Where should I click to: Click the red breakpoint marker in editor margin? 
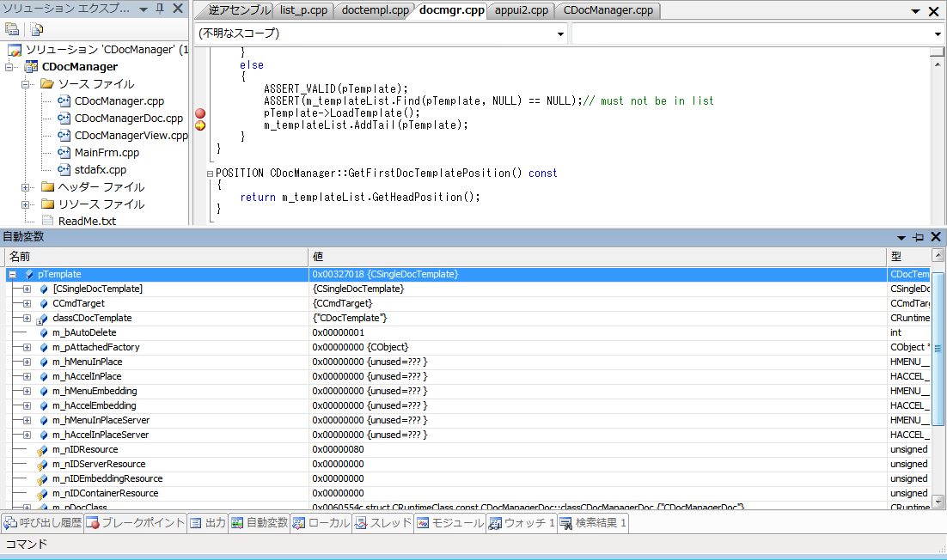[200, 113]
